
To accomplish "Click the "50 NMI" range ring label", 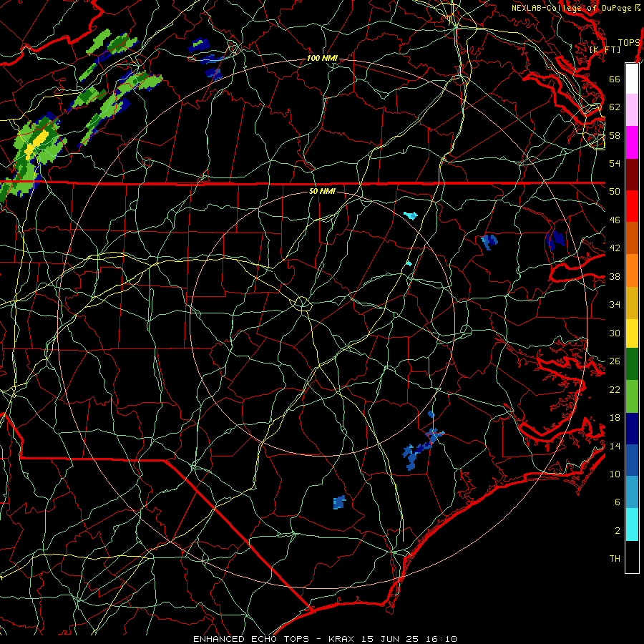I will pyautogui.click(x=322, y=191).
